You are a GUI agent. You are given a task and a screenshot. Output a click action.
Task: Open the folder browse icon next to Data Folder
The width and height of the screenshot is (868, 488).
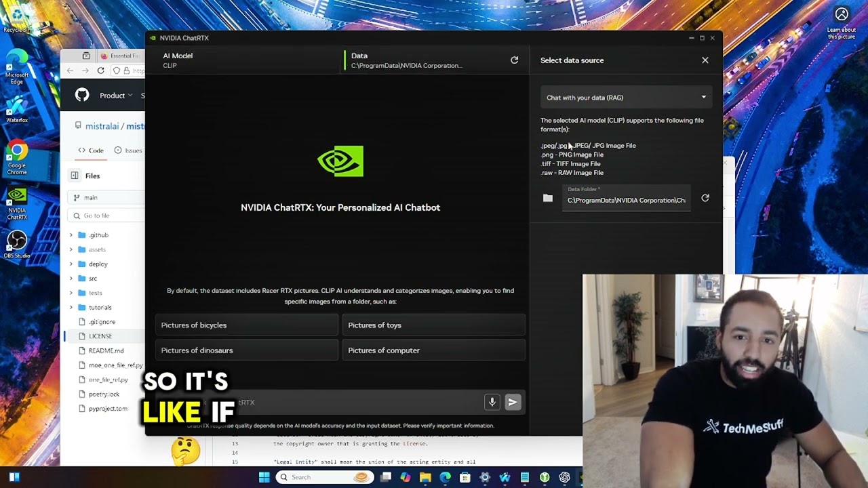coord(548,198)
